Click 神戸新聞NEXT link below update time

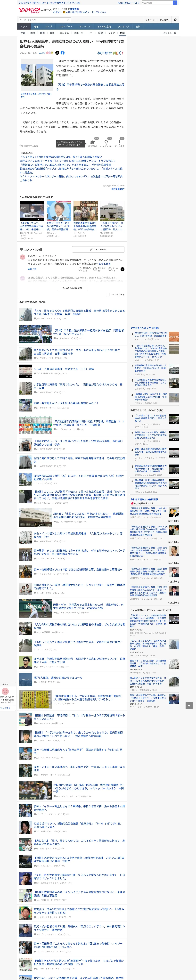(x=118, y=189)
